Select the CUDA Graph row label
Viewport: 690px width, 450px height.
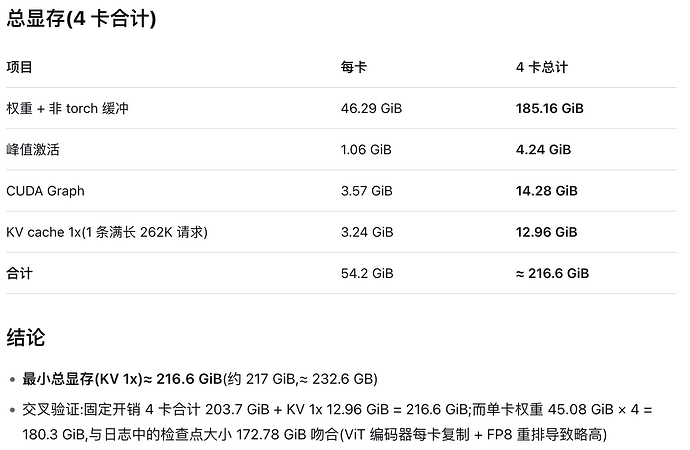tap(45, 191)
